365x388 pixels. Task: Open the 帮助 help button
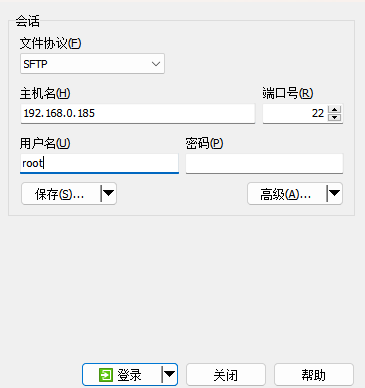click(x=314, y=375)
